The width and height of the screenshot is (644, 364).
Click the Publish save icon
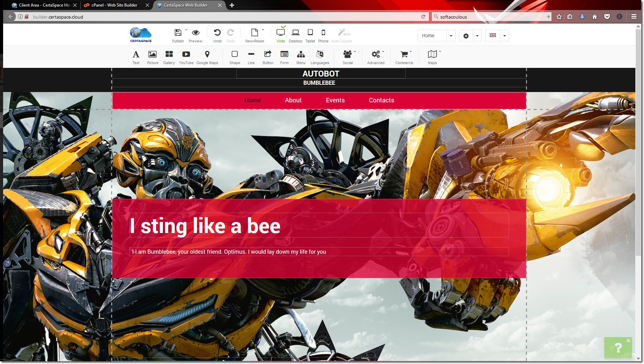178,33
